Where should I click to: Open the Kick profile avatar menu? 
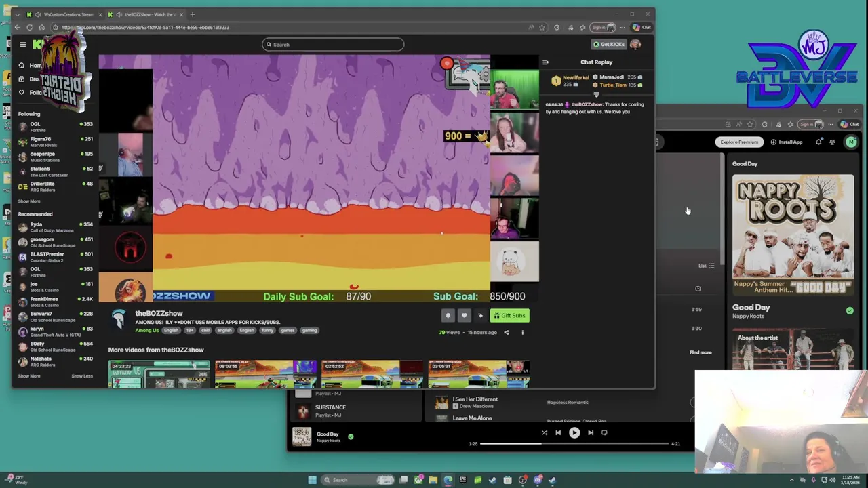click(x=635, y=45)
